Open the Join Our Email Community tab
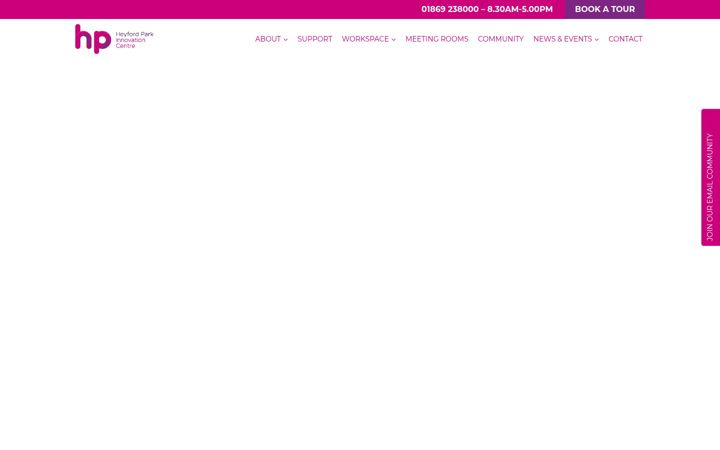The height and width of the screenshot is (450, 720). pos(710,177)
